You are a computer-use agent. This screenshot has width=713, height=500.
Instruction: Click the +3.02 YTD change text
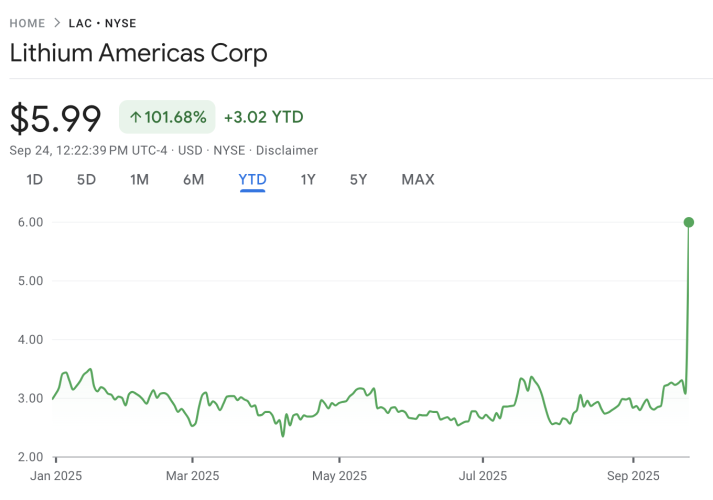(x=263, y=118)
